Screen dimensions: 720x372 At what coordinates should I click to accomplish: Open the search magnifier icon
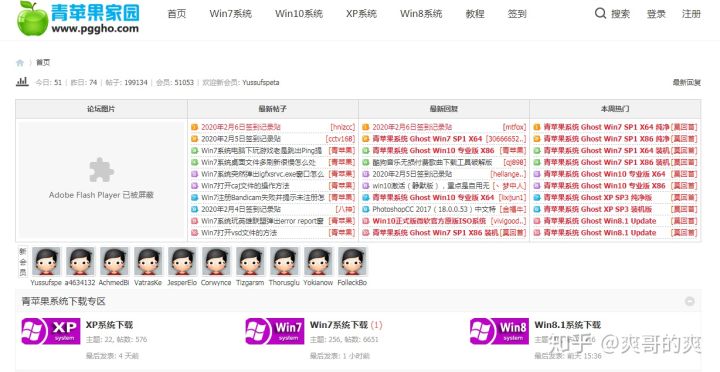600,13
